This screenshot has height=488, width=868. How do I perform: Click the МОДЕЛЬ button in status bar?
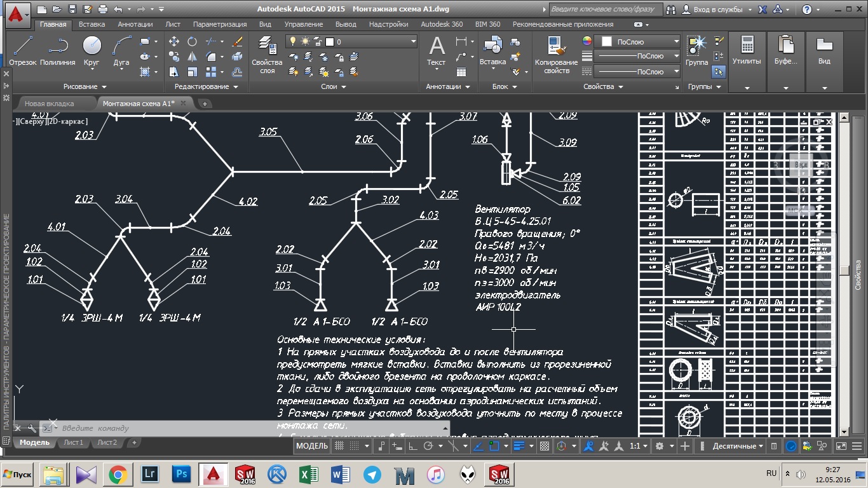313,446
